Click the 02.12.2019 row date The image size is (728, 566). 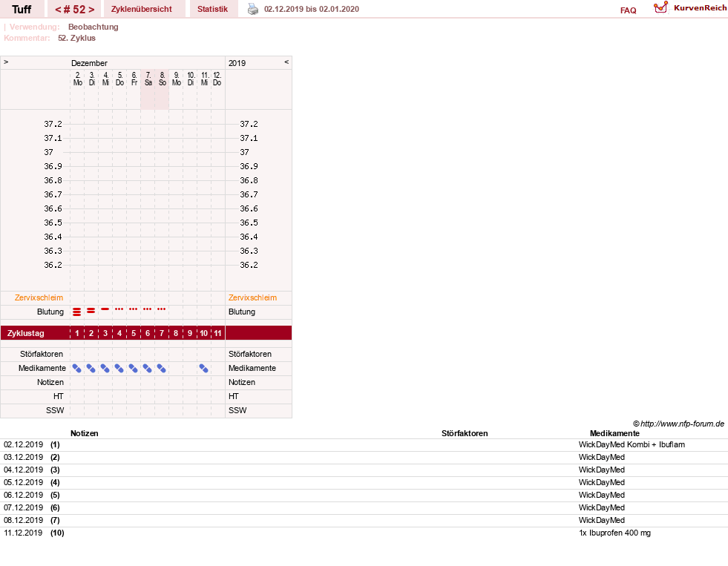pyautogui.click(x=23, y=444)
